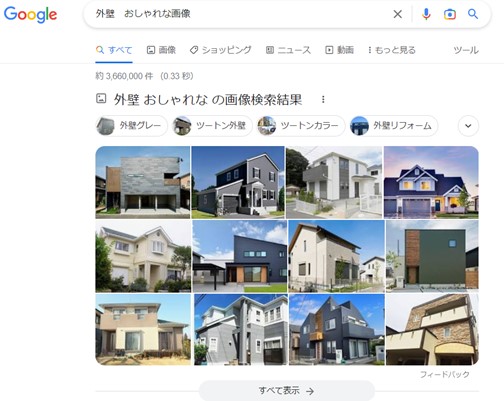
Task: Select 外壁グレー filter chip
Action: pyautogui.click(x=132, y=126)
